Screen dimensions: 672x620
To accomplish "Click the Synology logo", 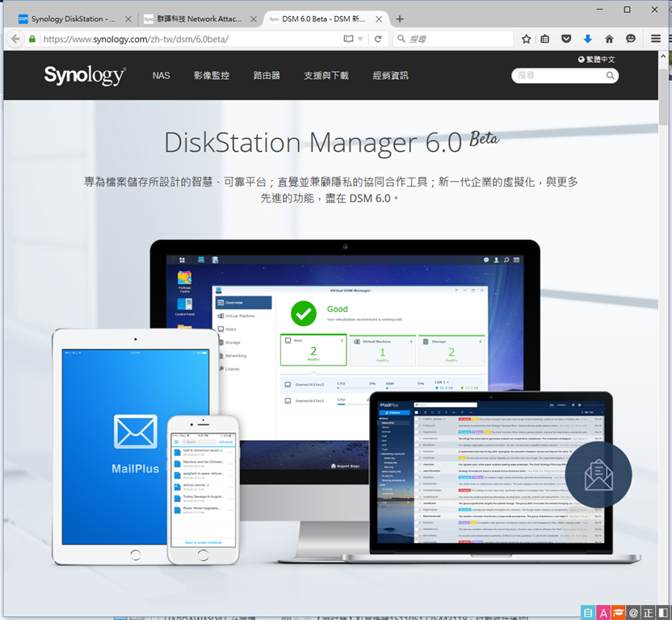I will [x=86, y=75].
